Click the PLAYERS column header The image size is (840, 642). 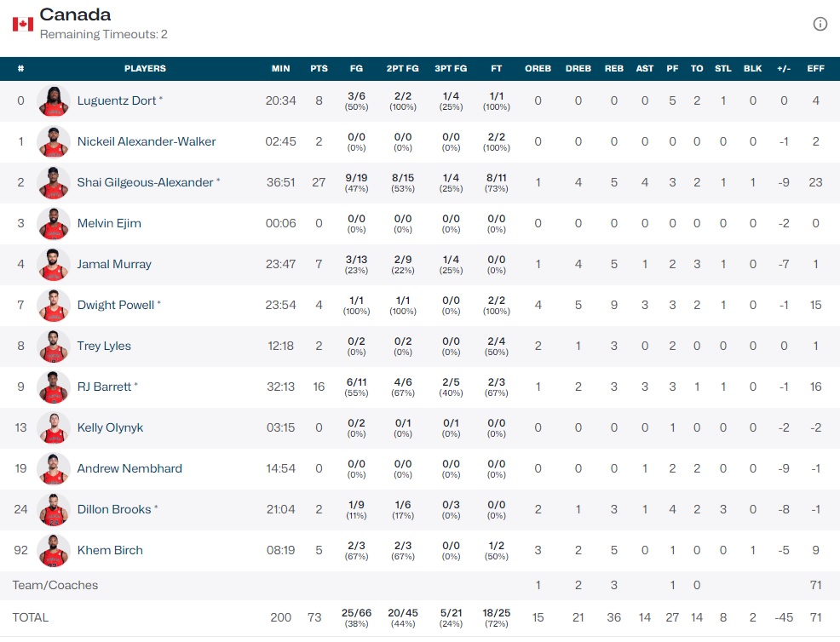145,69
